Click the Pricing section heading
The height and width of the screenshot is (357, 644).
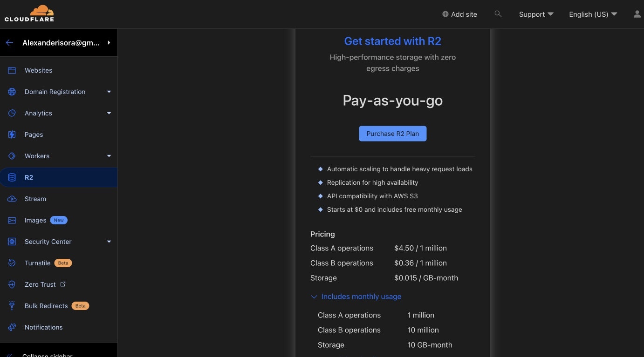(x=322, y=234)
